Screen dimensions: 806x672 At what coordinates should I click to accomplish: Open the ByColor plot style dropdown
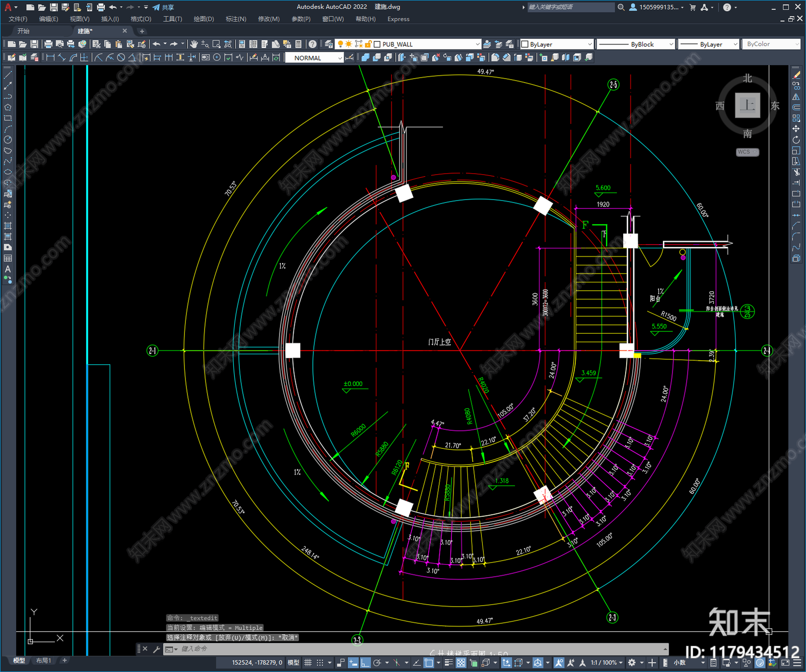coord(796,44)
